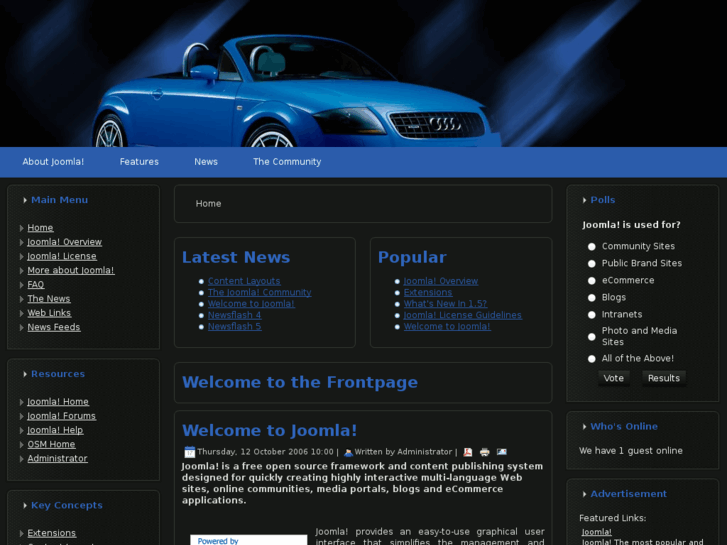Open Web Links in Main Menu

[49, 313]
